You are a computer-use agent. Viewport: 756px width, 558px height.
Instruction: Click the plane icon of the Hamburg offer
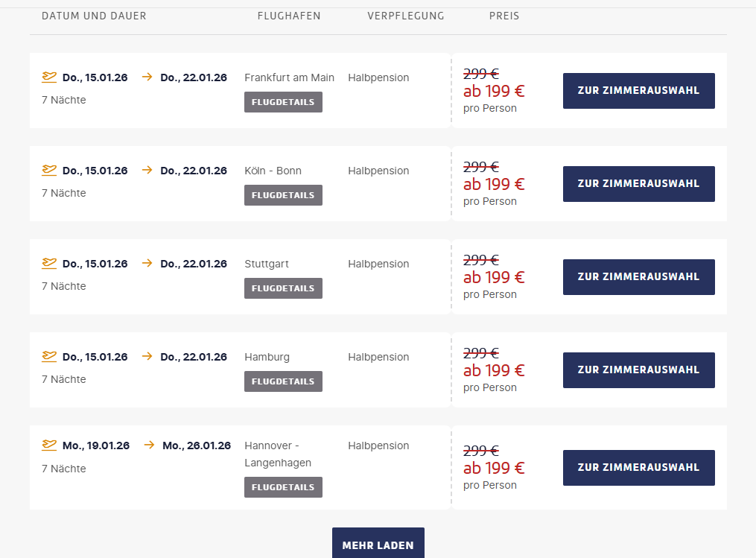pyautogui.click(x=49, y=356)
